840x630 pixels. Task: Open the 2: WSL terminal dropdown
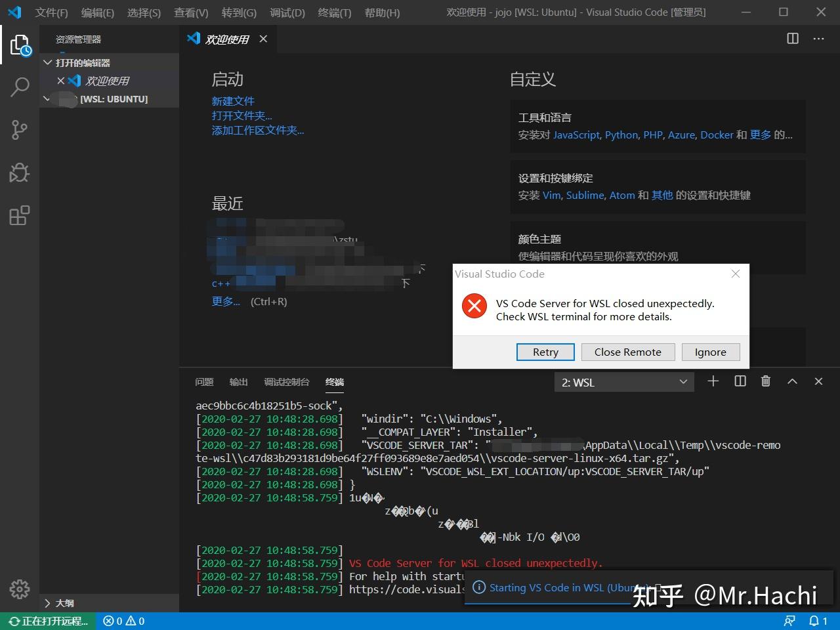[623, 381]
